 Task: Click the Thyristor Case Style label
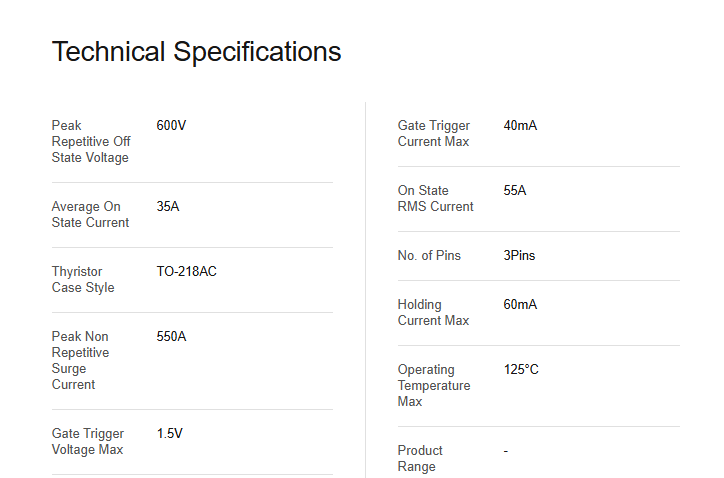83,280
